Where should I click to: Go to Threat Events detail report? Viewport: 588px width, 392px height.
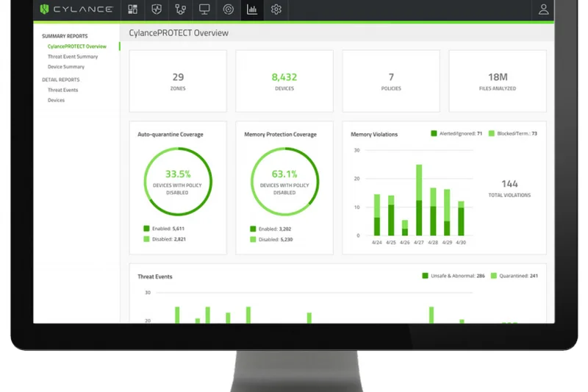62,90
